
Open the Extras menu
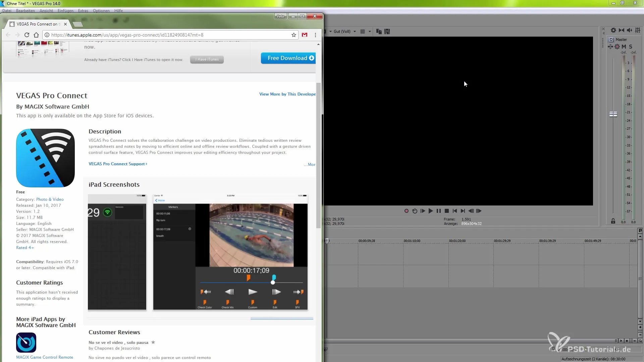(x=83, y=11)
